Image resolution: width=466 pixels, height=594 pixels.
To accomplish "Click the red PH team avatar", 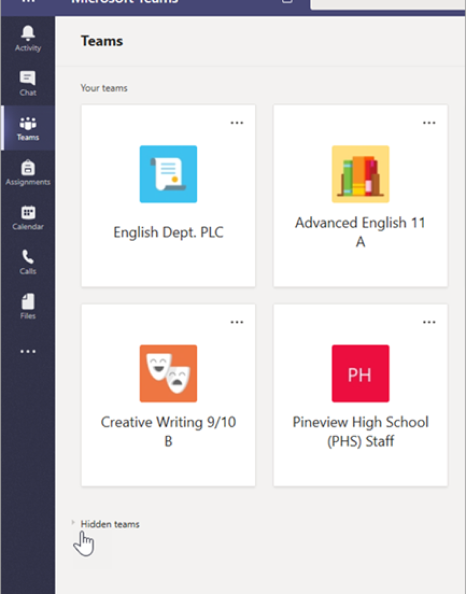I will [360, 373].
